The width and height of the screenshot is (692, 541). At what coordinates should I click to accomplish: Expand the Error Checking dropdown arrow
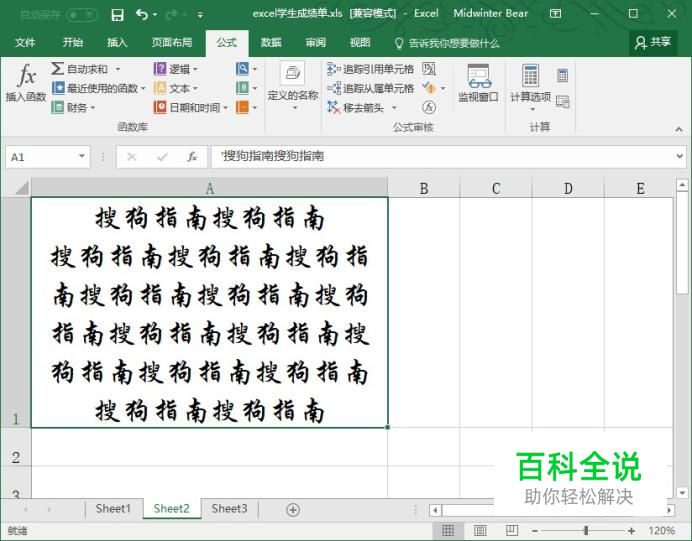[443, 88]
